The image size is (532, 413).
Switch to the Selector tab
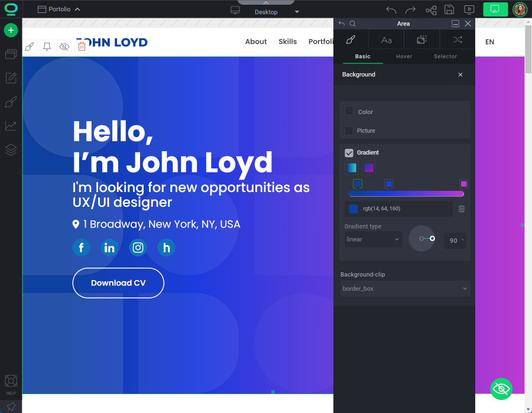coord(445,57)
